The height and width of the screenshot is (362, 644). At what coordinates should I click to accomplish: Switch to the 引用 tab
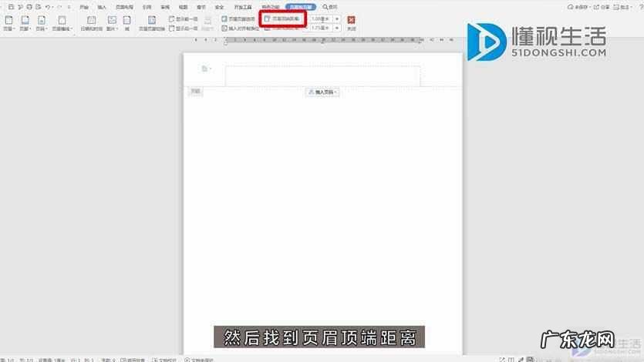pos(147,8)
